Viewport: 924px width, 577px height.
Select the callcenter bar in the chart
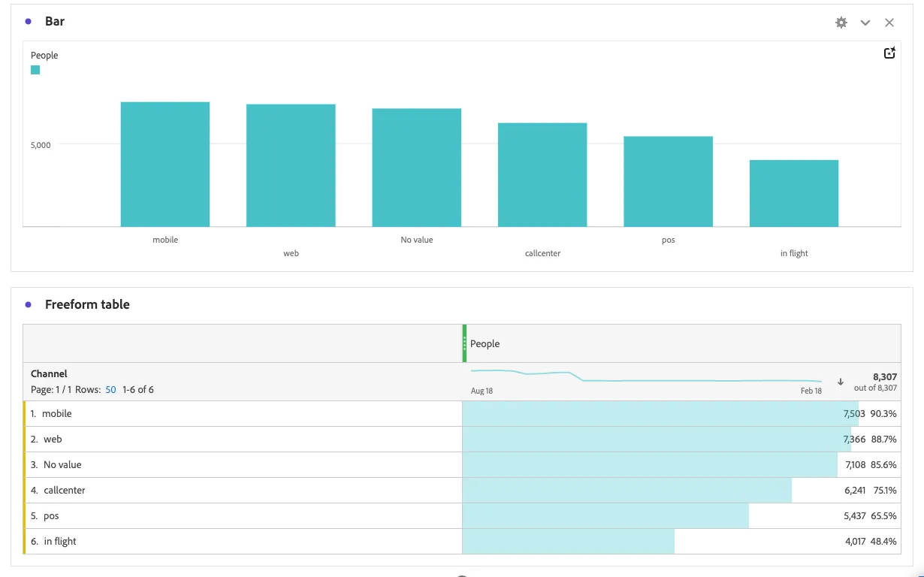542,174
